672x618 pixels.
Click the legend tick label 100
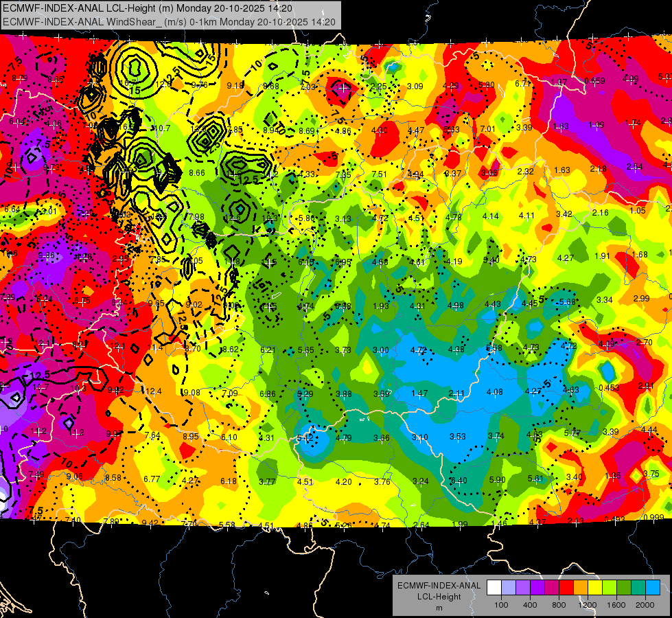click(x=501, y=605)
